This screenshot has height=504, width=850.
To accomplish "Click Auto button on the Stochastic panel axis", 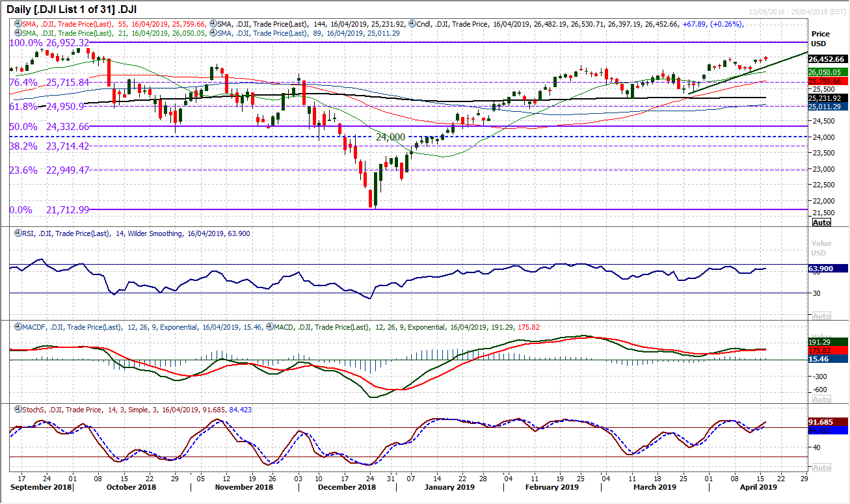I will click(821, 468).
